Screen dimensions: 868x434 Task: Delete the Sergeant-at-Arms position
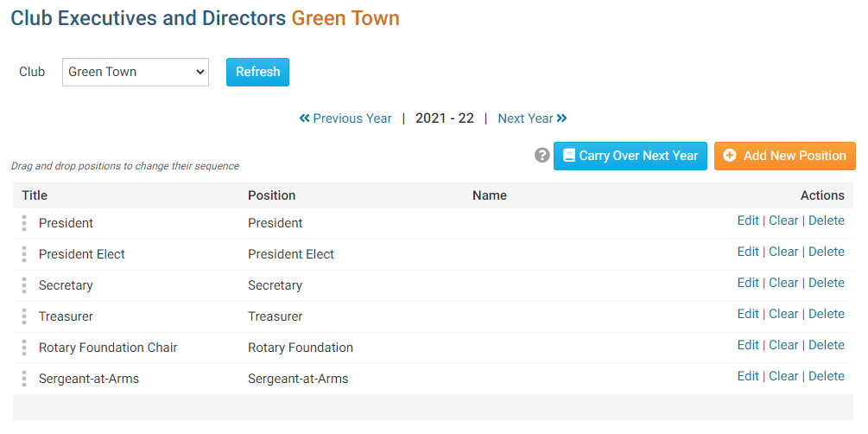[826, 376]
